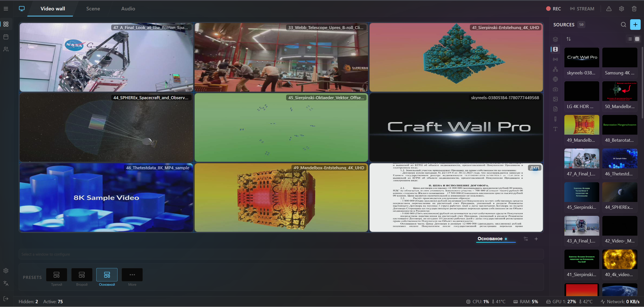Switch to the Video wall tab
Image resolution: width=644 pixels, height=307 pixels.
[x=53, y=9]
